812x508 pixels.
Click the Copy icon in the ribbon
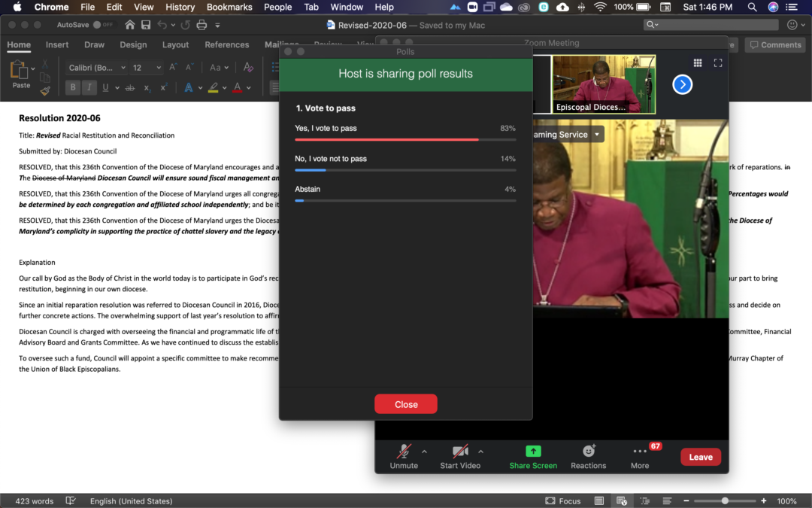pyautogui.click(x=45, y=78)
